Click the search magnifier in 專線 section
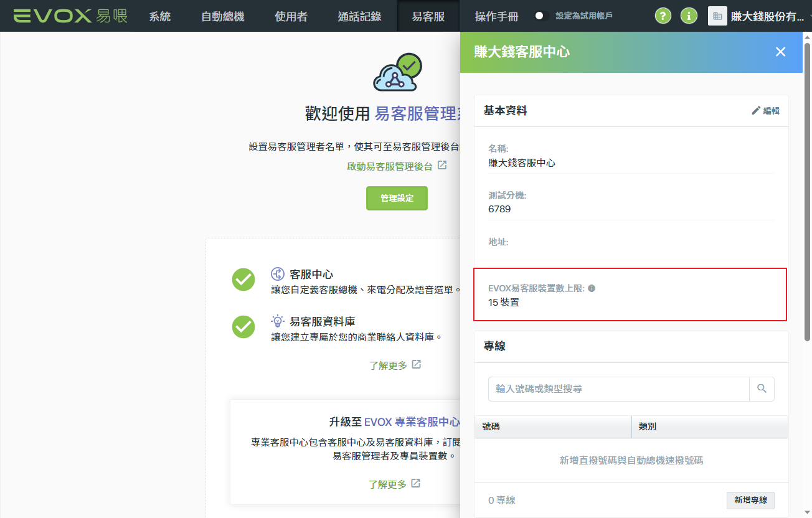Image resolution: width=812 pixels, height=518 pixels. pos(762,388)
